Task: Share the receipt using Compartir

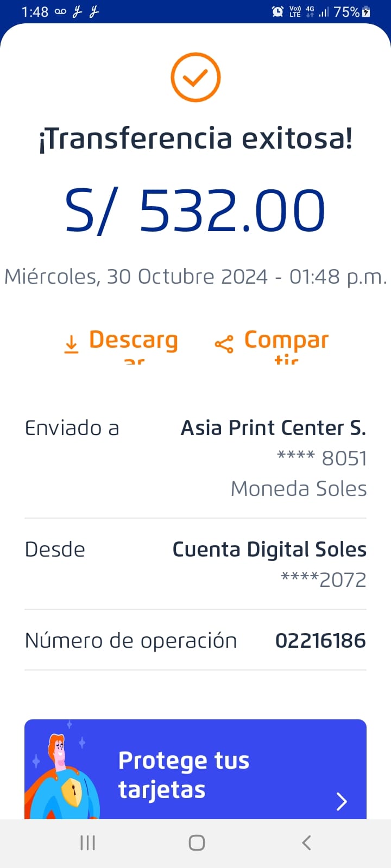Action: [286, 341]
